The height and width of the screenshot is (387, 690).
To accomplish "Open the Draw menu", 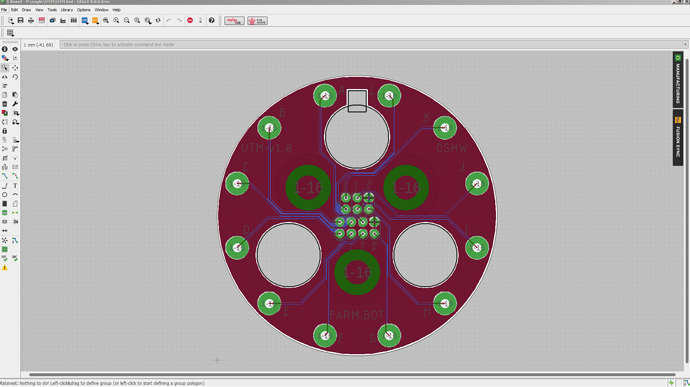I will (26, 10).
